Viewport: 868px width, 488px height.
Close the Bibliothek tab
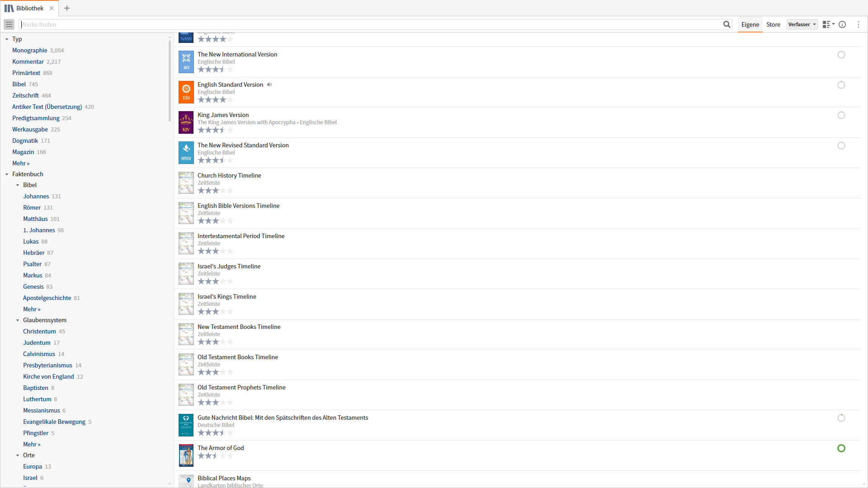click(x=52, y=8)
